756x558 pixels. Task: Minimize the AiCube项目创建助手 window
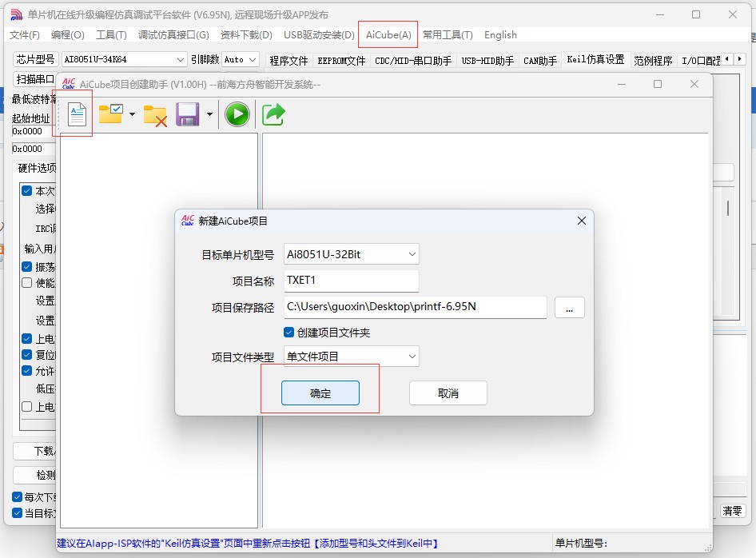[x=622, y=84]
